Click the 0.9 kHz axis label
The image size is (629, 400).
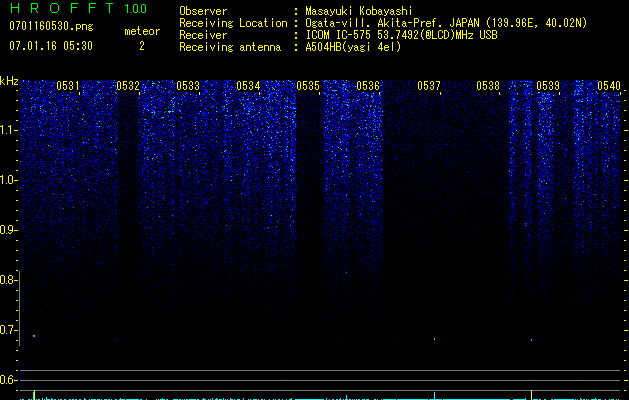click(8, 230)
